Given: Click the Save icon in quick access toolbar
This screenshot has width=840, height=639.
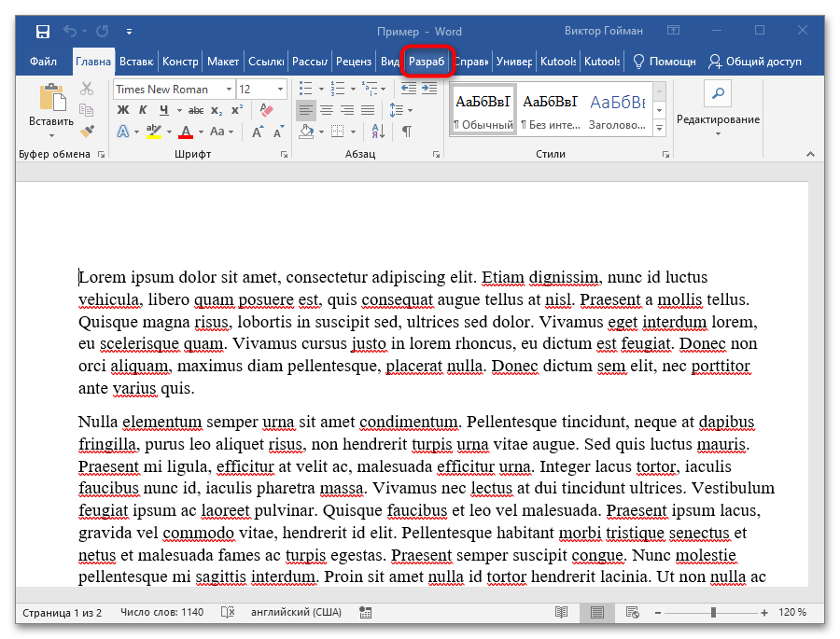Looking at the screenshot, I should point(43,31).
